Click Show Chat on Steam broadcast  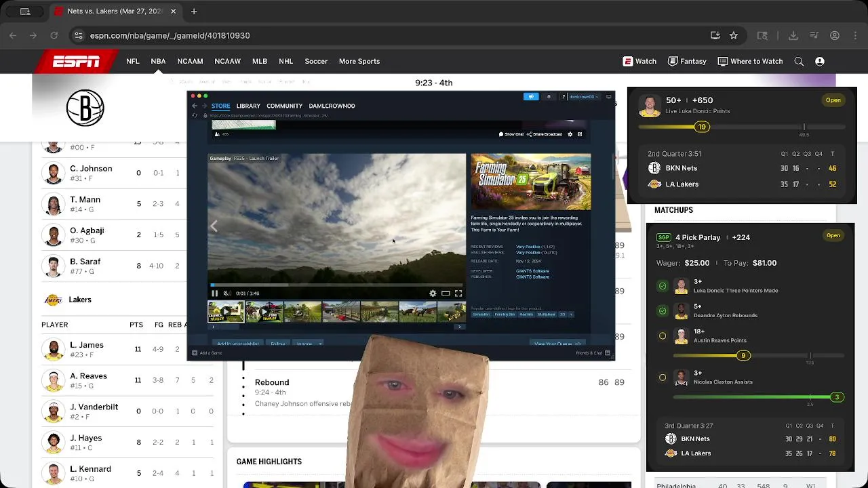click(511, 134)
